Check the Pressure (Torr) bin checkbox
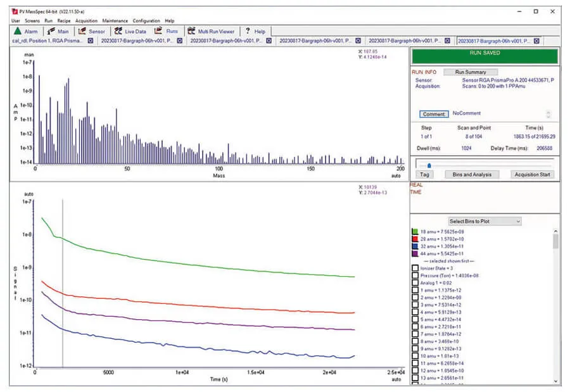570x392 pixels. (x=415, y=275)
